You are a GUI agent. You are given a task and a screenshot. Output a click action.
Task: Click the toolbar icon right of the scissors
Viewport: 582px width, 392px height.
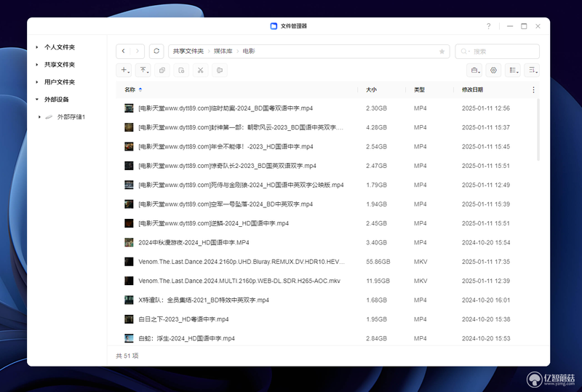click(220, 70)
